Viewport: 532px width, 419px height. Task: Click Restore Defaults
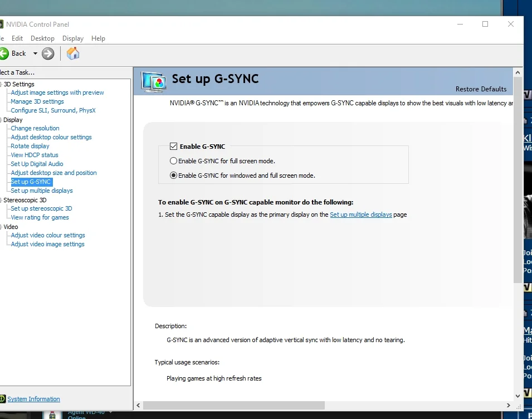click(x=481, y=89)
